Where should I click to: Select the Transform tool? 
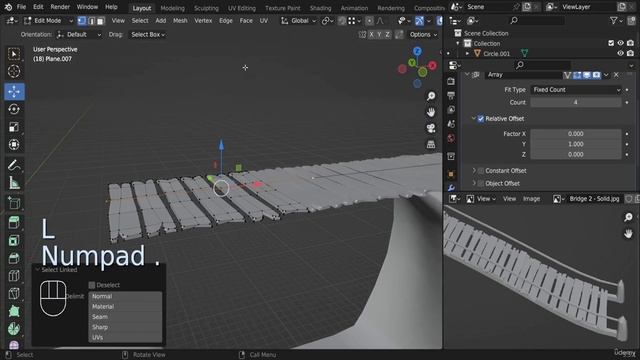[14, 144]
